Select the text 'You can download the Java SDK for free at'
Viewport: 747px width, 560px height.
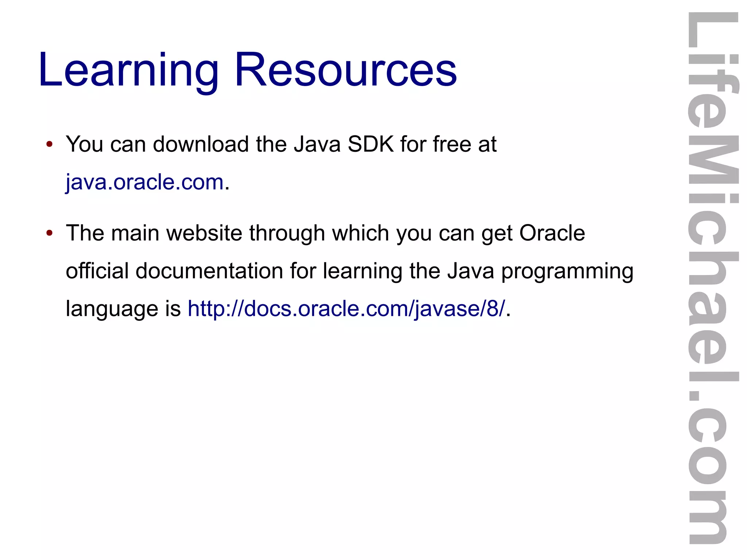pyautogui.click(x=281, y=144)
